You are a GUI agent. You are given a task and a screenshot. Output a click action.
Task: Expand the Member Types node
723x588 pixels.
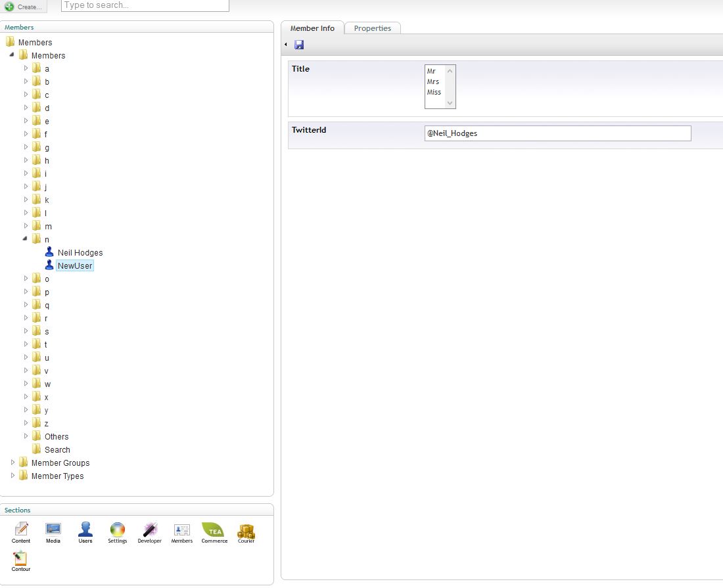(13, 476)
